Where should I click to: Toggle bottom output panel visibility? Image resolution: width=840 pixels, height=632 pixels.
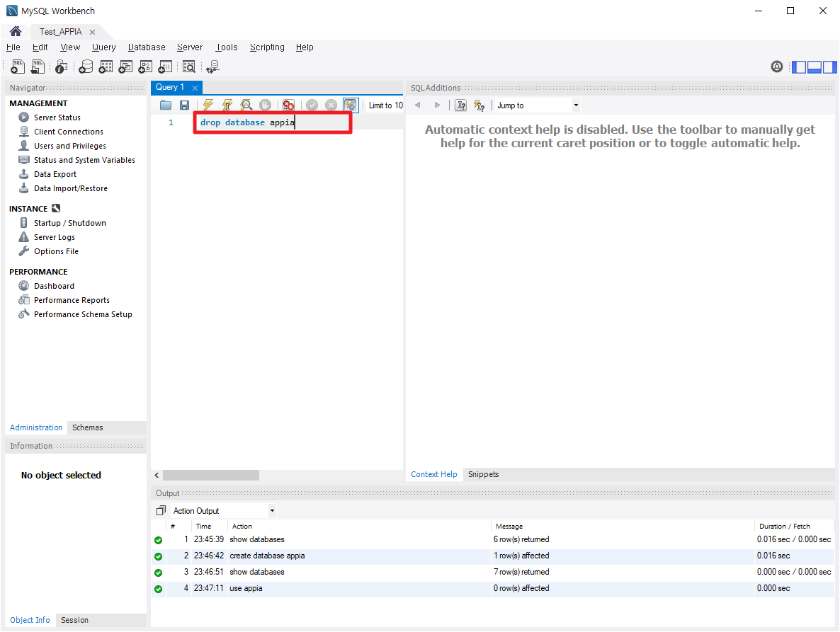[815, 67]
